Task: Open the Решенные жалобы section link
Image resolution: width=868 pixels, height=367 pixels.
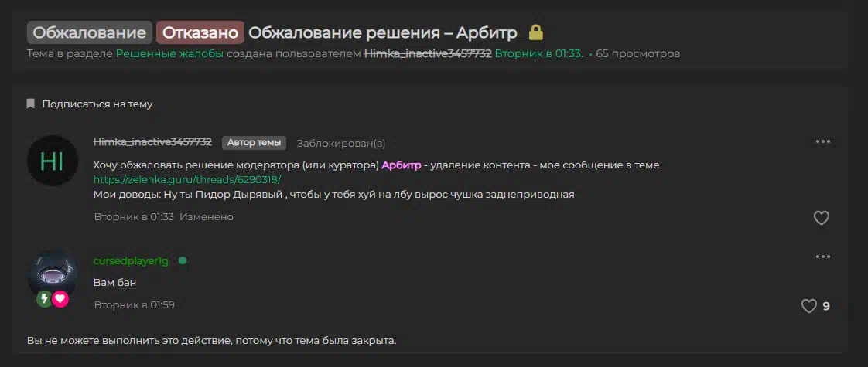Action: tap(169, 54)
